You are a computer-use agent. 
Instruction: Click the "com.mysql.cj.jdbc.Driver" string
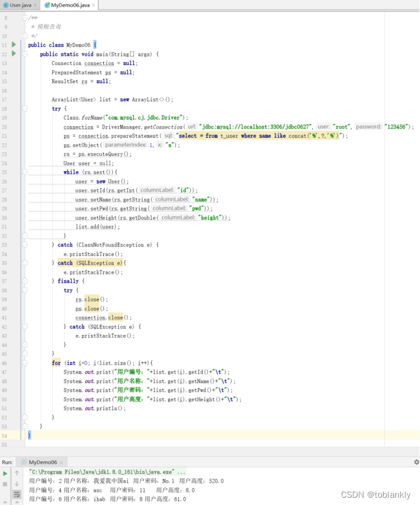click(x=144, y=118)
